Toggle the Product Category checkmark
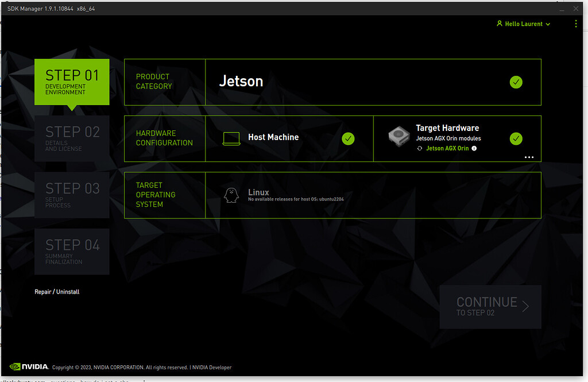588x382 pixels. click(516, 82)
